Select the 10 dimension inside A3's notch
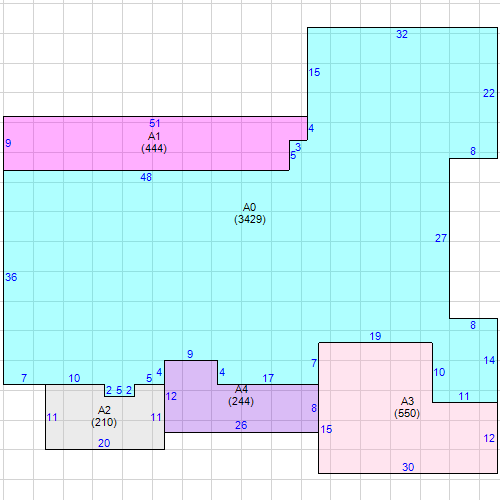The image size is (500, 500). [439, 372]
